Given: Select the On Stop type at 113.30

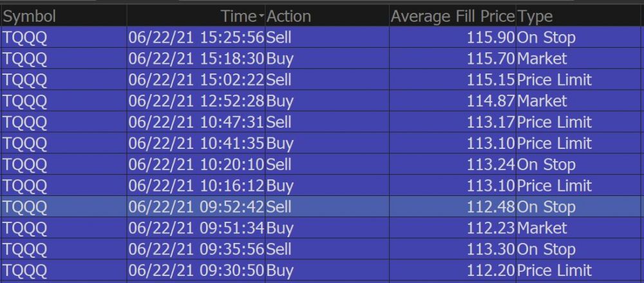Looking at the screenshot, I should click(546, 249).
